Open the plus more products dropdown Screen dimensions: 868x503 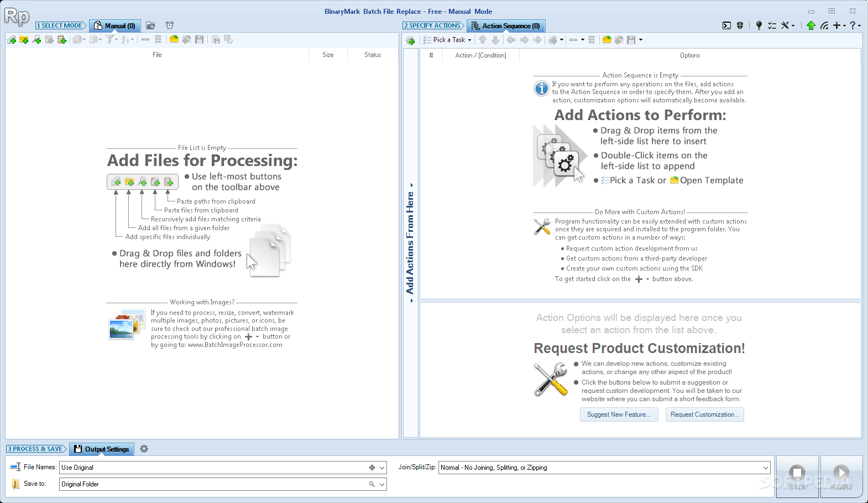(x=839, y=25)
